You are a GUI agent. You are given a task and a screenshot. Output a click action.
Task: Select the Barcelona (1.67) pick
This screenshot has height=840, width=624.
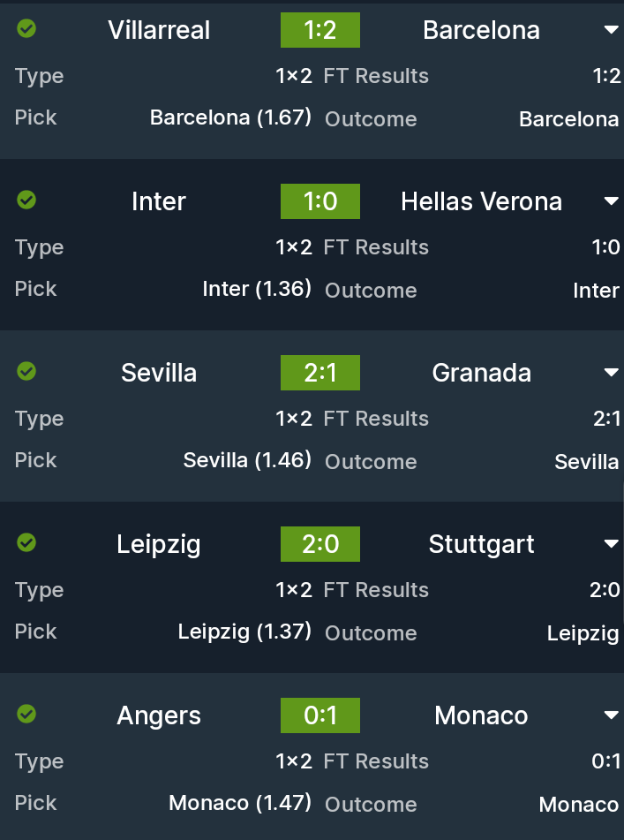(x=230, y=117)
